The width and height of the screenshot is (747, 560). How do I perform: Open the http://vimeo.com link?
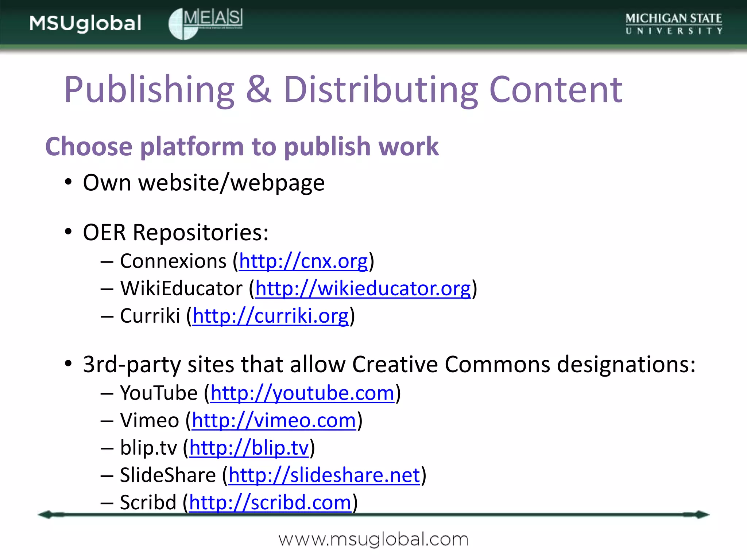click(274, 421)
